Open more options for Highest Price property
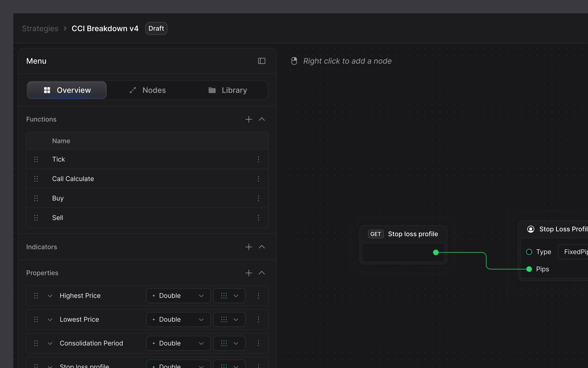Screen dimensions: 588x368 258,296
